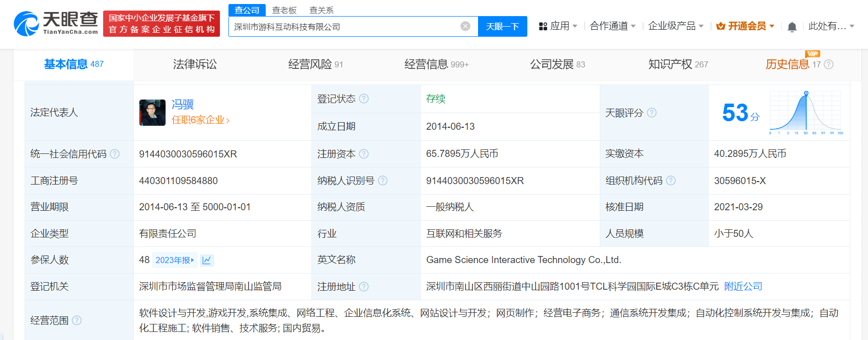
Task: Expand the 应用 dropdown menu
Action: [x=558, y=26]
